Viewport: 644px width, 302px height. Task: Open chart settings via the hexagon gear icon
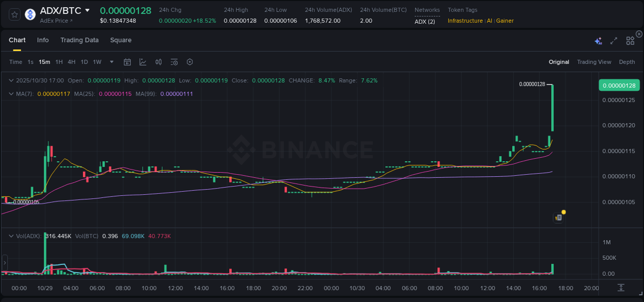click(190, 62)
